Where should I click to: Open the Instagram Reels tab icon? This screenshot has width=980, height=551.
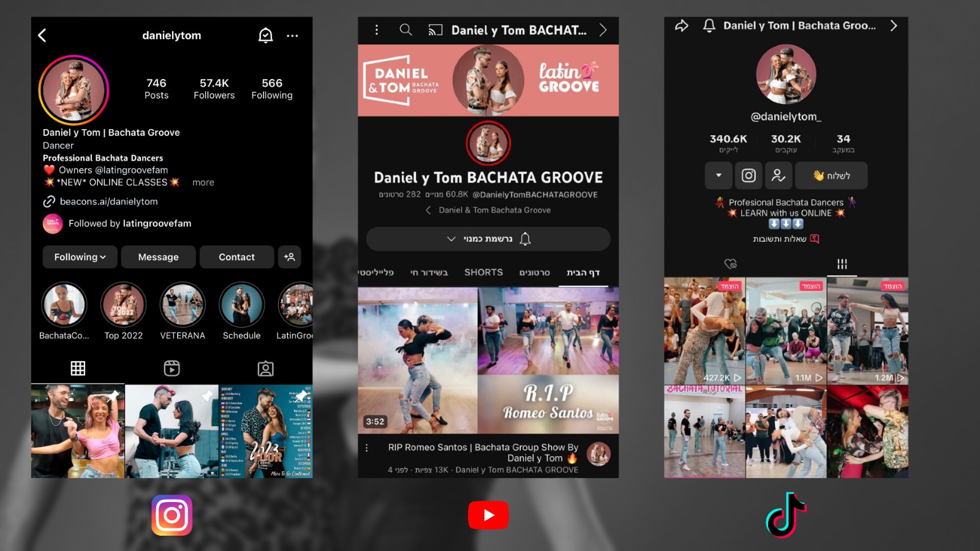click(171, 368)
